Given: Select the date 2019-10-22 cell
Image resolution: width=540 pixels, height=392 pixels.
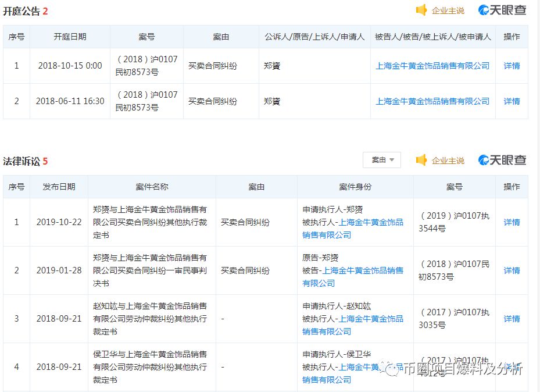Looking at the screenshot, I should [59, 222].
